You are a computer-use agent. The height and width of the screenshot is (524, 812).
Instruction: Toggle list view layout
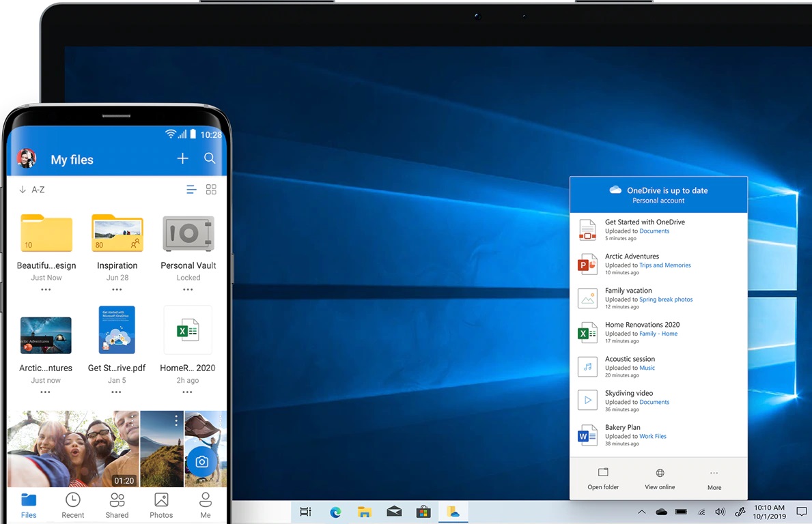tap(191, 189)
